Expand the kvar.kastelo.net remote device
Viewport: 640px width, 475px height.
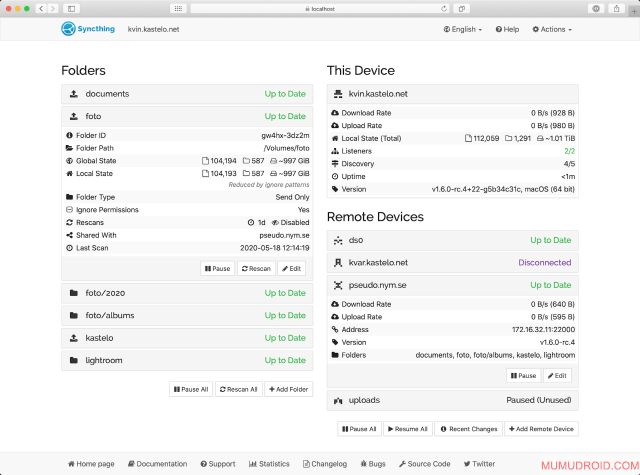click(x=453, y=263)
